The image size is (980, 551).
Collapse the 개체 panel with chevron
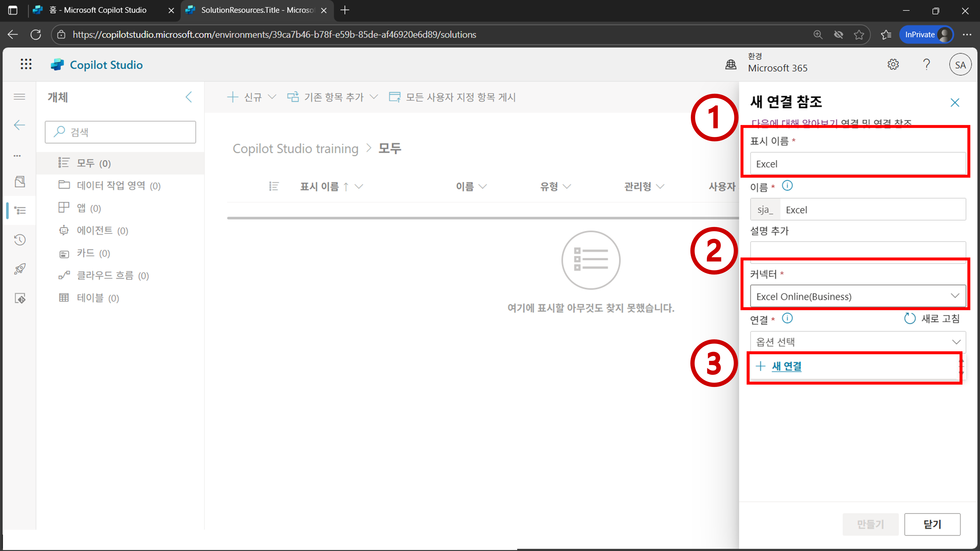pyautogui.click(x=189, y=97)
